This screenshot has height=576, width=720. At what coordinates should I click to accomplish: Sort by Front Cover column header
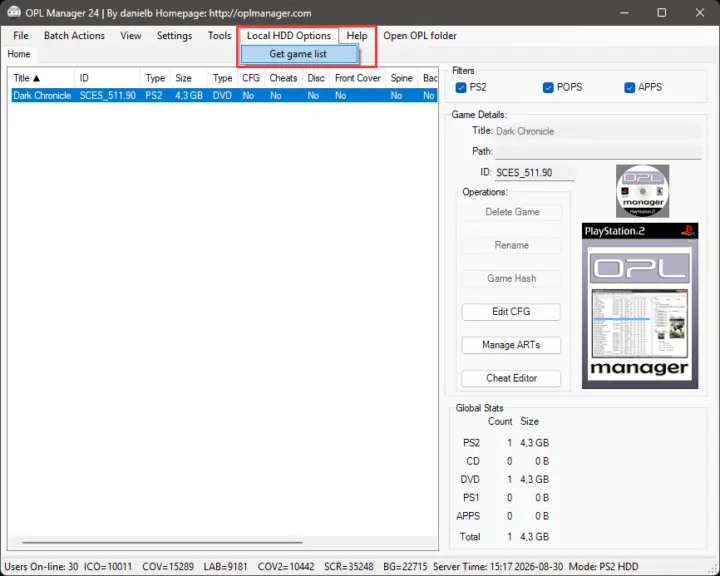(x=358, y=78)
